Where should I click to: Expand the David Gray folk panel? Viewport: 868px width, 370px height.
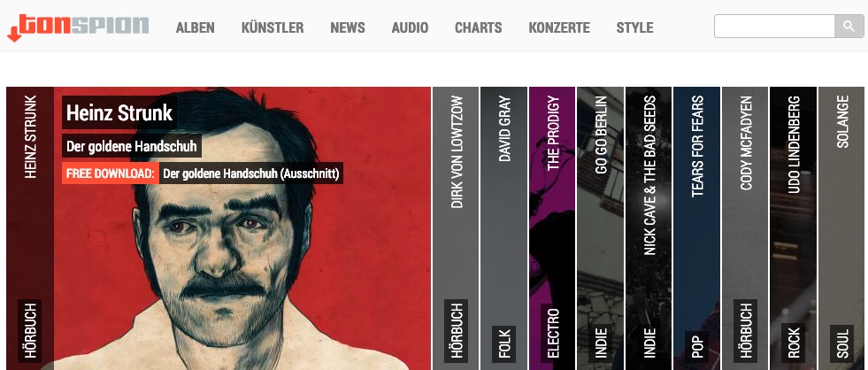tap(503, 228)
